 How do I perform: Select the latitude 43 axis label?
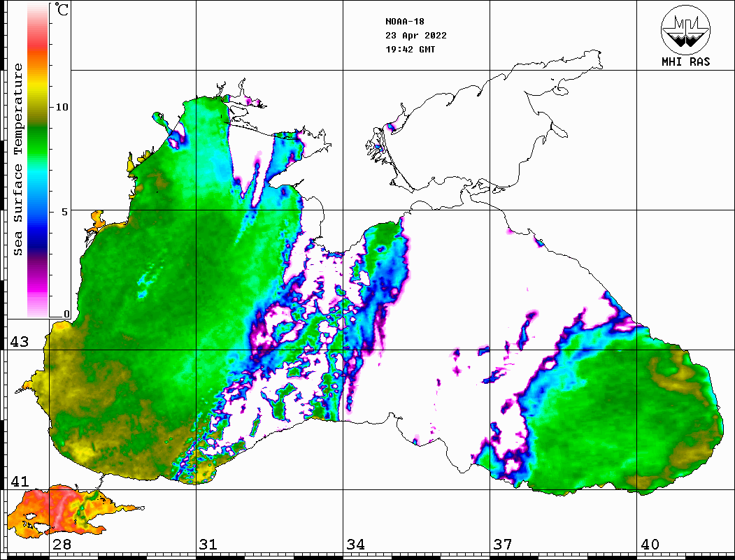click(x=19, y=342)
